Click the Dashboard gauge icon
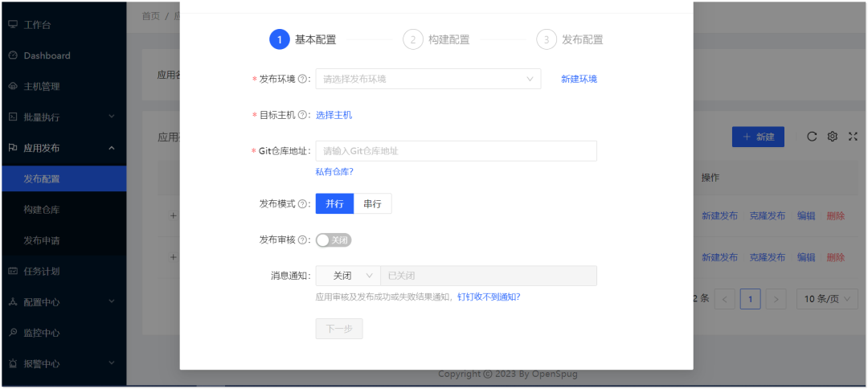 coord(14,56)
